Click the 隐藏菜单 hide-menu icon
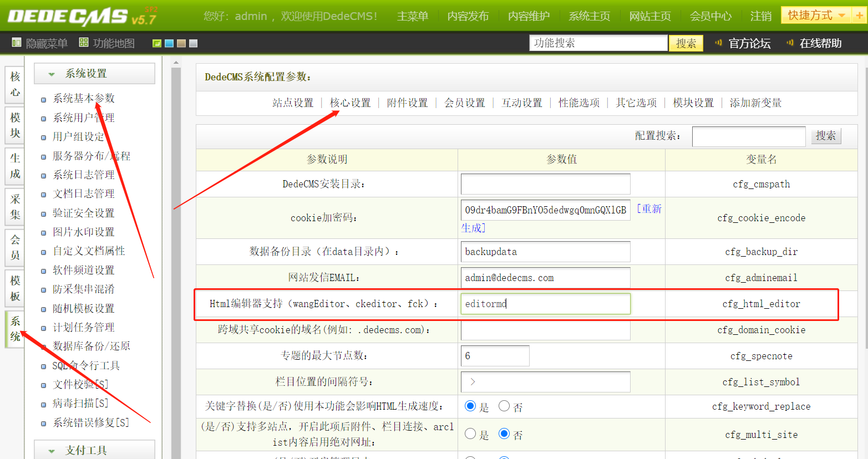Screen dimensions: 868x459 click(17, 43)
